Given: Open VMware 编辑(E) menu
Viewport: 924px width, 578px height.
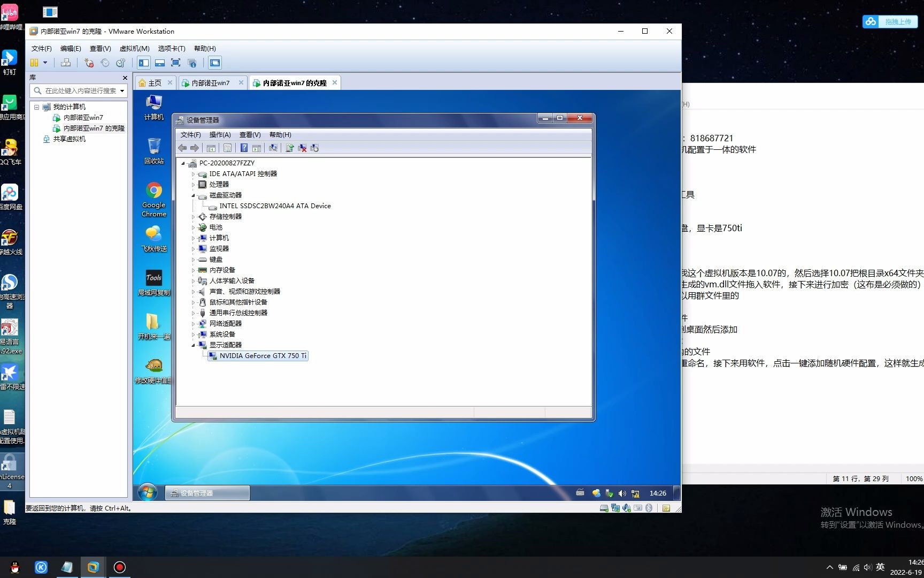Looking at the screenshot, I should tap(71, 48).
